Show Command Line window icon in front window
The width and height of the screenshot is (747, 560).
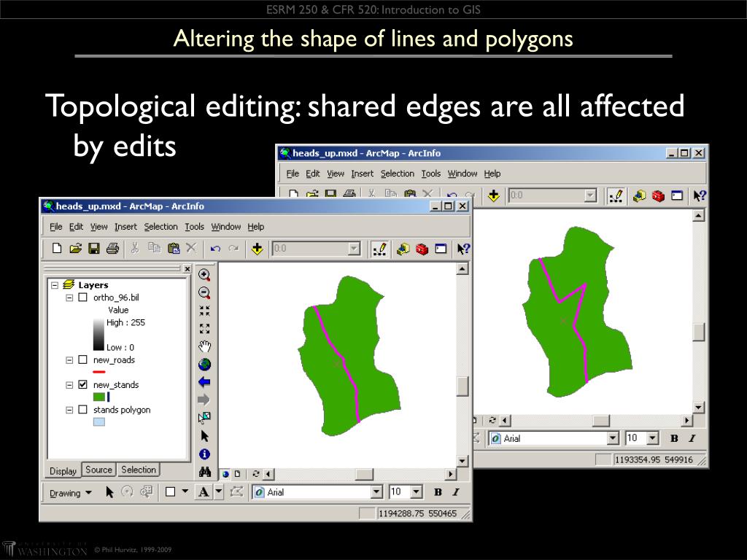441,249
